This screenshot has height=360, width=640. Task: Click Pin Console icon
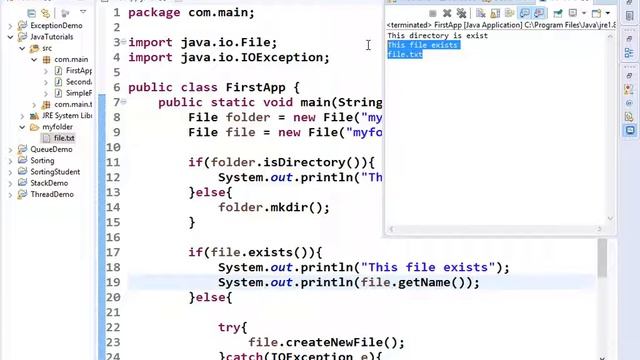(558, 13)
